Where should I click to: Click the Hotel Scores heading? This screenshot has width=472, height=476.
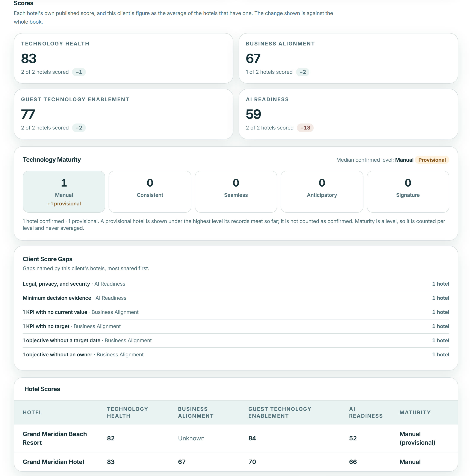42,389
